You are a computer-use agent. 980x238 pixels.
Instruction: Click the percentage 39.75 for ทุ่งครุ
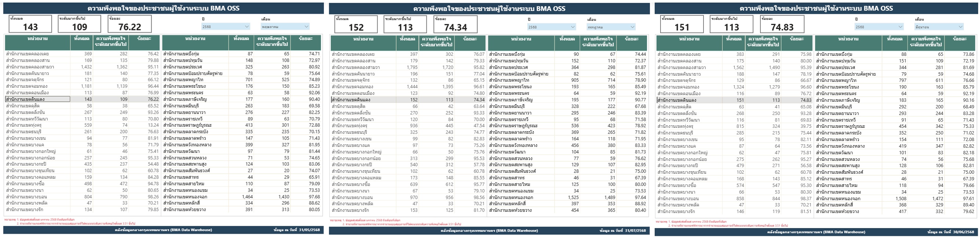(806, 126)
